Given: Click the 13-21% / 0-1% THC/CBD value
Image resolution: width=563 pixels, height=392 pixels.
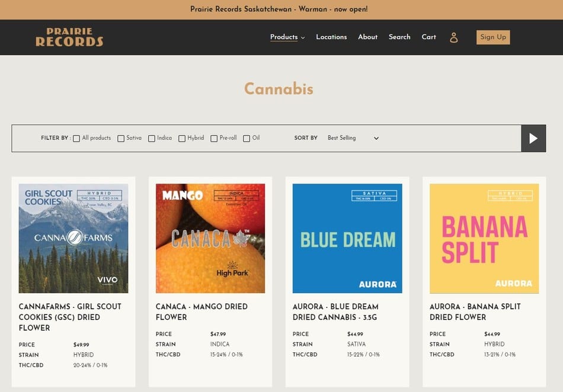Looking at the screenshot, I should [x=500, y=354].
